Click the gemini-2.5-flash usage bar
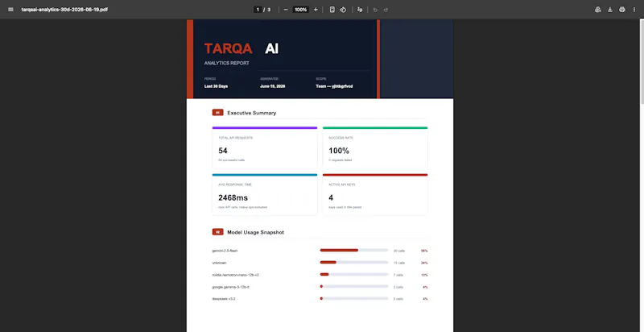This screenshot has width=644, height=332. point(354,251)
